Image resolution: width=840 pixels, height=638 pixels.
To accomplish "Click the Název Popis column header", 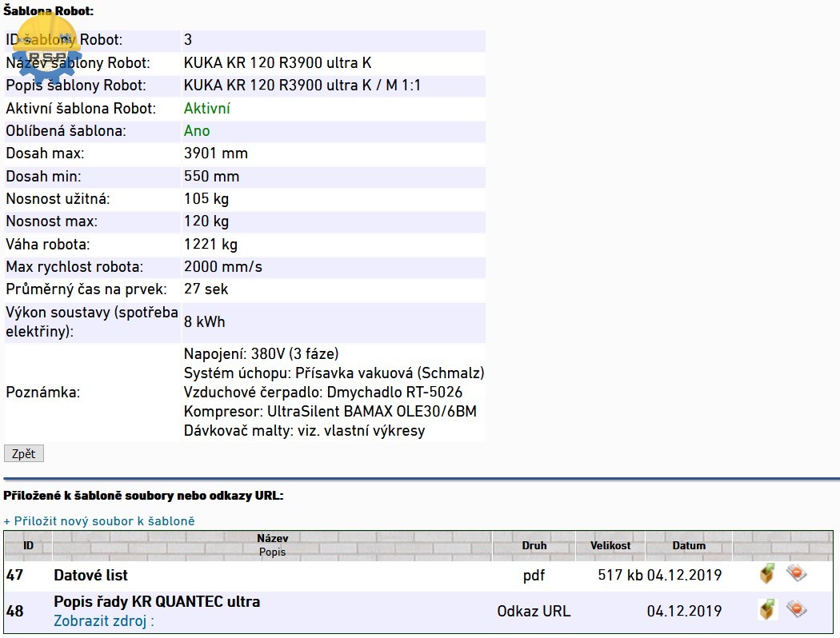I will pos(272,545).
